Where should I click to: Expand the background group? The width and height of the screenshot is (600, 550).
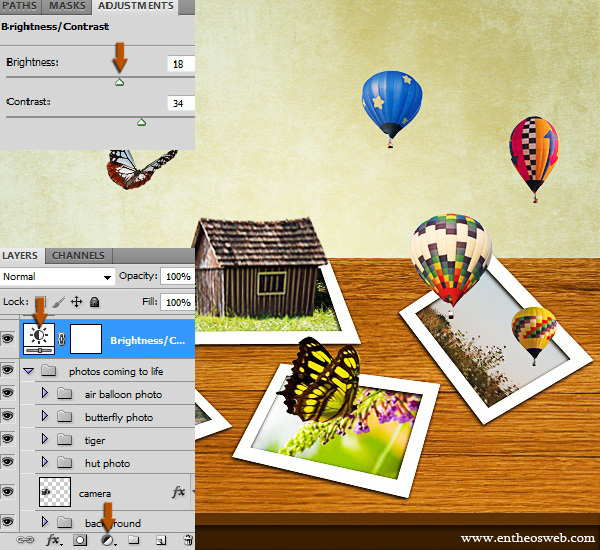pyautogui.click(x=45, y=522)
